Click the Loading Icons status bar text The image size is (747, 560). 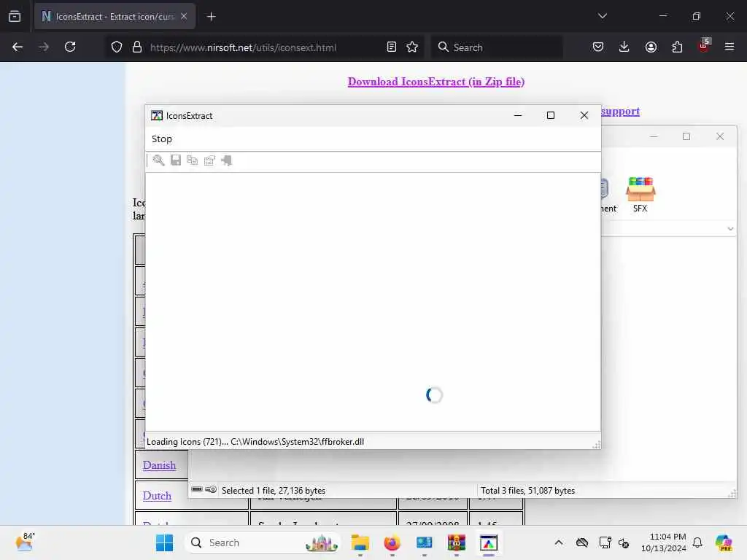point(255,441)
